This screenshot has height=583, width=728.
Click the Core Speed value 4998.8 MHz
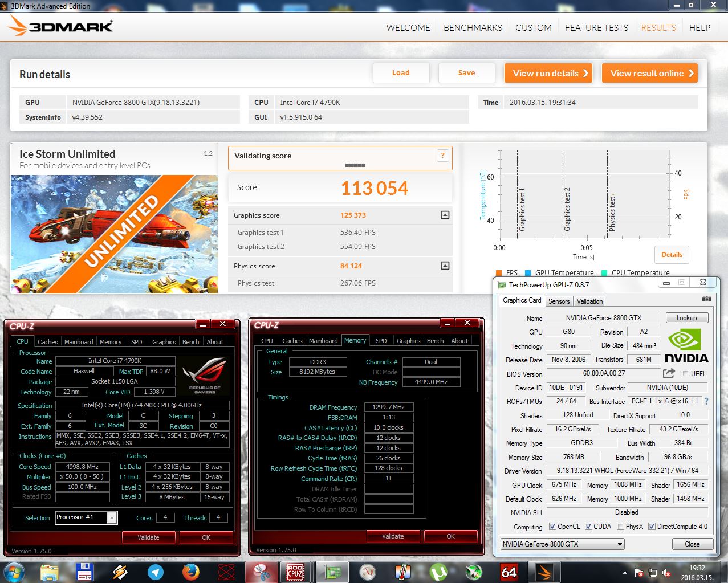point(82,467)
